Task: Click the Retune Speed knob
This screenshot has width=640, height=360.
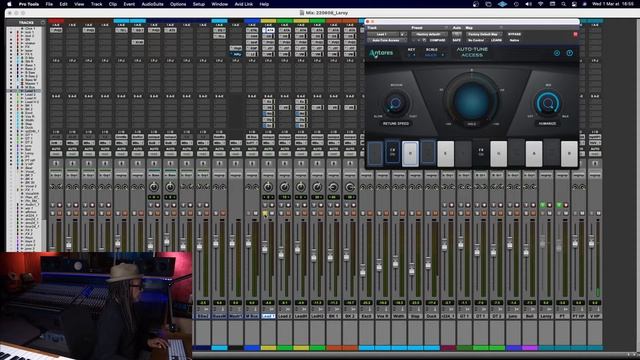Action: 395,103
